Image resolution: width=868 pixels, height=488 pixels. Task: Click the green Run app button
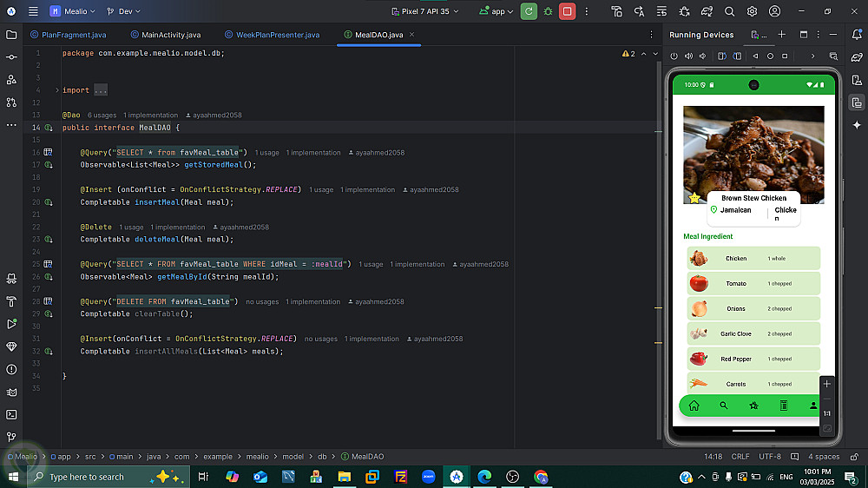pyautogui.click(x=529, y=11)
